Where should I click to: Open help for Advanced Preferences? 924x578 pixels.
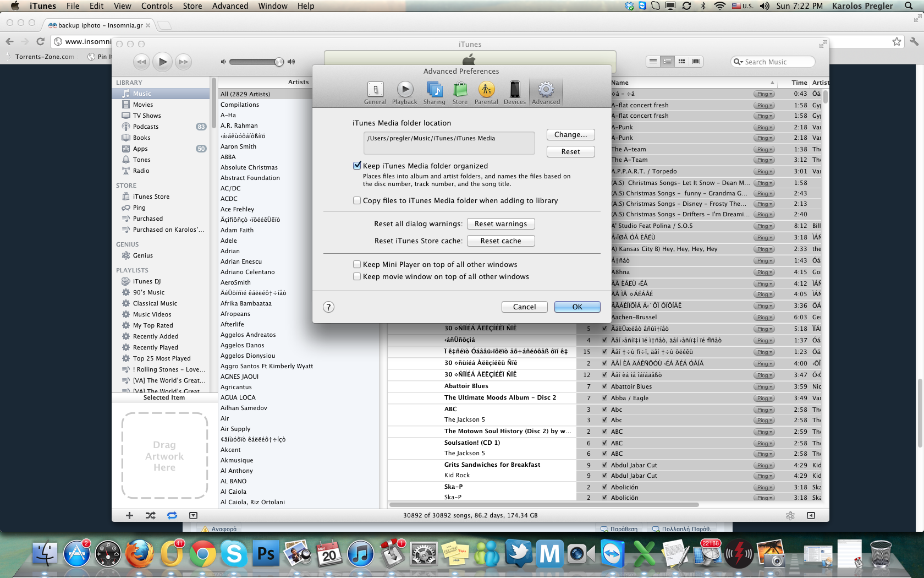coord(328,307)
